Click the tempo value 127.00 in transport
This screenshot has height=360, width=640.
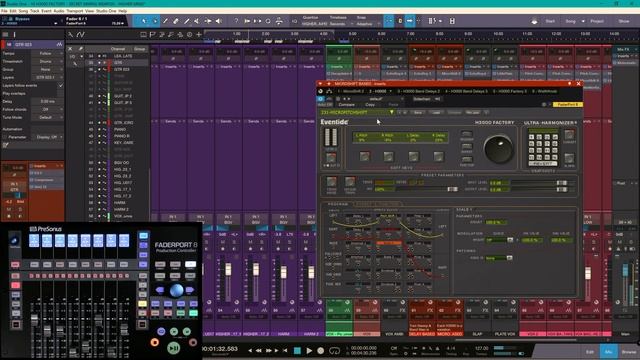pyautogui.click(x=482, y=348)
